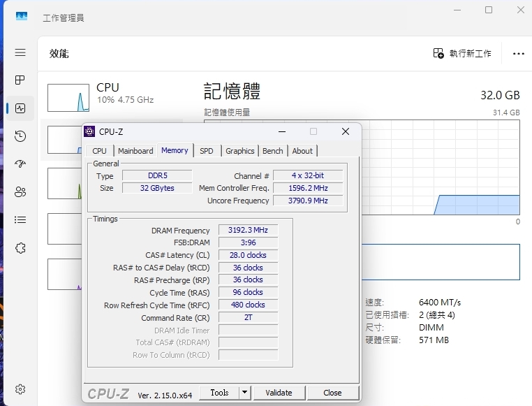Click the FSB:DRAM 3:96 value
Image resolution: width=532 pixels, height=406 pixels.
(249, 242)
